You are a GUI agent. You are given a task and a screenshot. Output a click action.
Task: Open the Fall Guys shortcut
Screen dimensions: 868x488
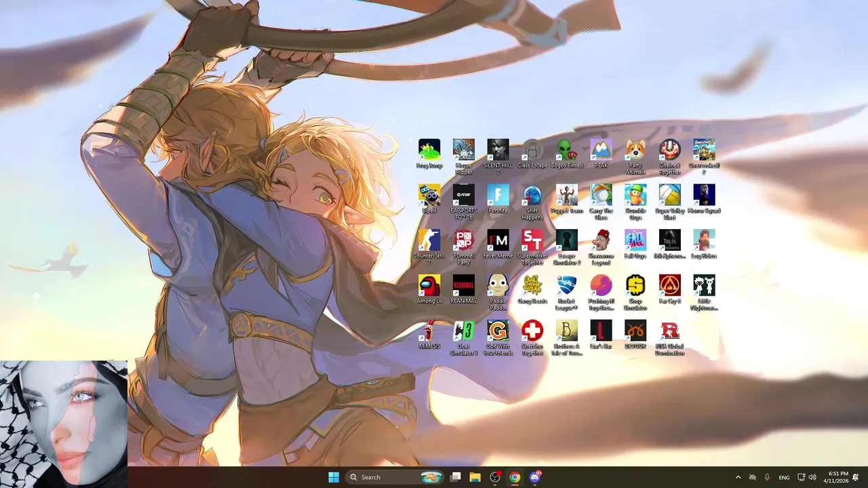point(635,245)
